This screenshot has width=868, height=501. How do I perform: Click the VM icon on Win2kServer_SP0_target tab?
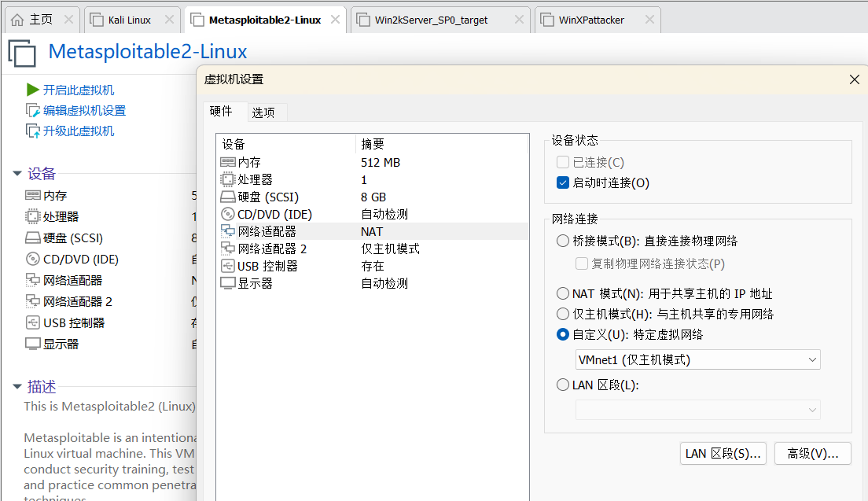(x=363, y=20)
